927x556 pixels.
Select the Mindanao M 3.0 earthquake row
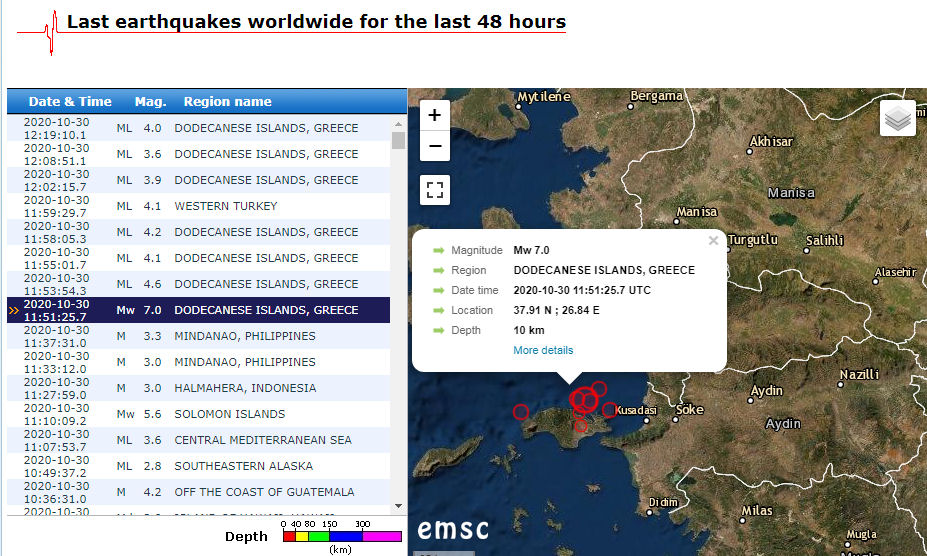(x=199, y=362)
